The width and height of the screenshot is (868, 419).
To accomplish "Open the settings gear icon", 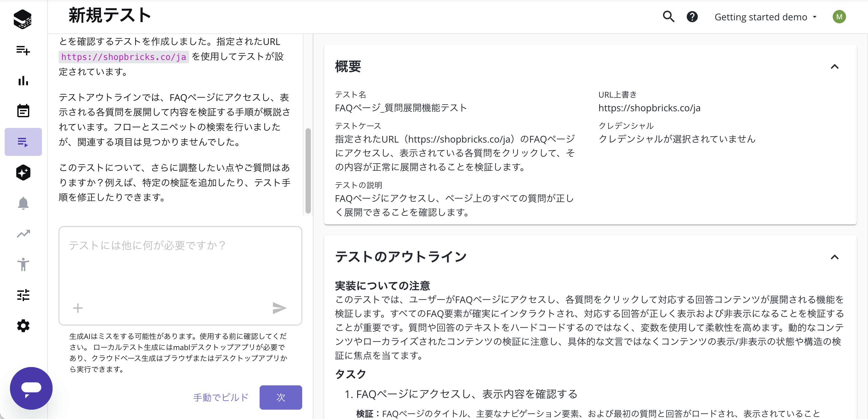I will (23, 326).
